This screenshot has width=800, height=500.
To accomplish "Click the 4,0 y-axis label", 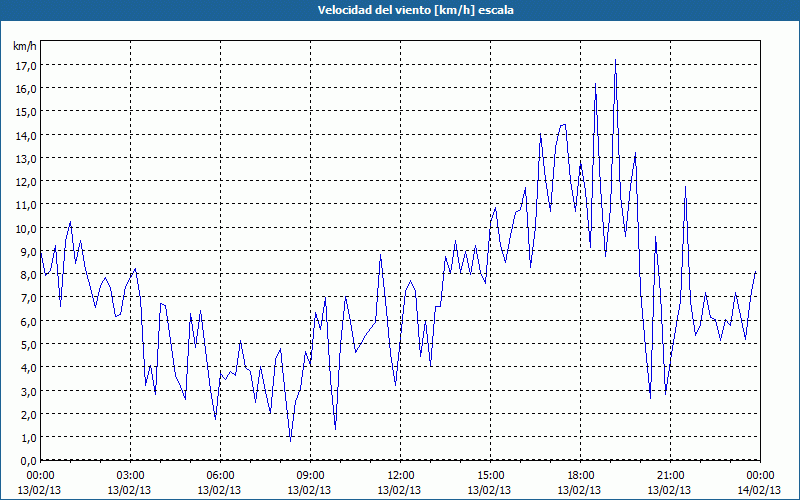I will tap(28, 367).
